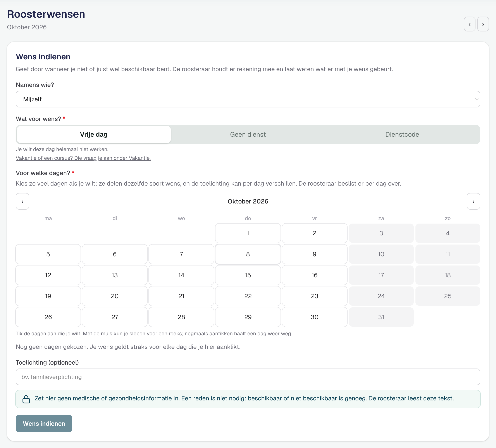Click the 'Oktober 2026' calendar title

pos(248,201)
